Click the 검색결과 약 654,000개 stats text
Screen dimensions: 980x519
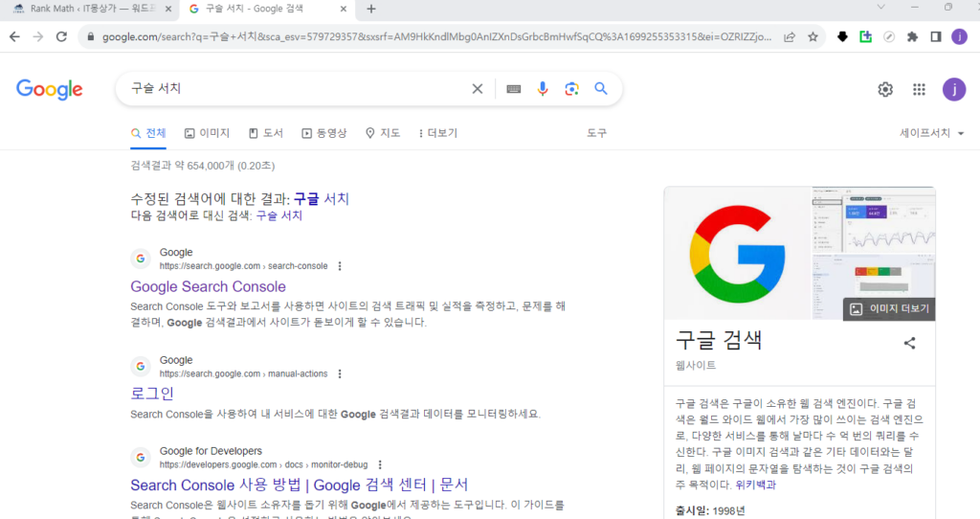[x=203, y=166]
